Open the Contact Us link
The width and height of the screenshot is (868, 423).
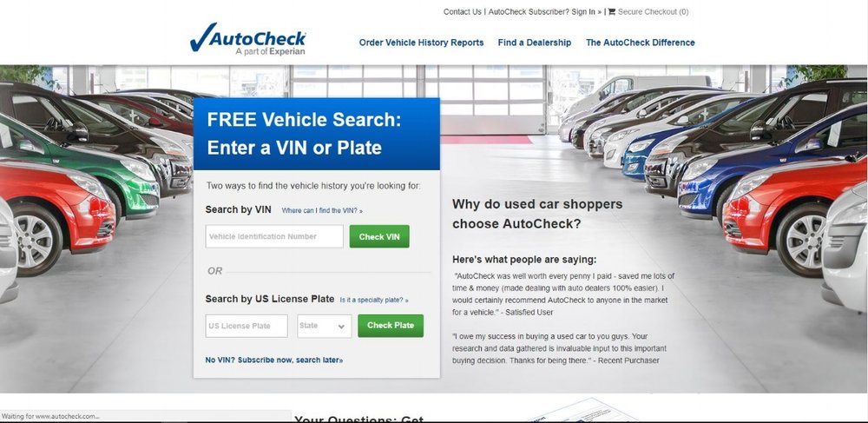[x=463, y=11]
